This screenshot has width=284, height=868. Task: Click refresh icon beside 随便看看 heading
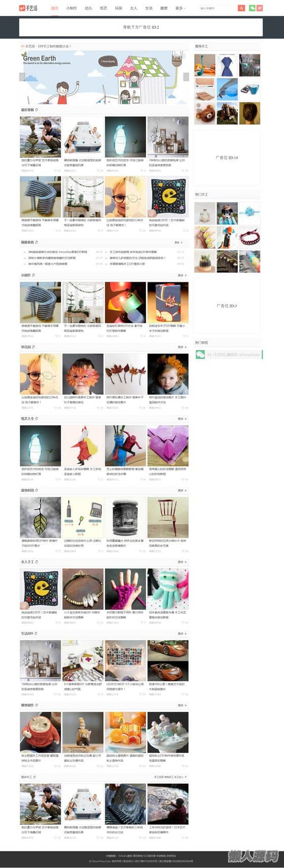(37, 242)
